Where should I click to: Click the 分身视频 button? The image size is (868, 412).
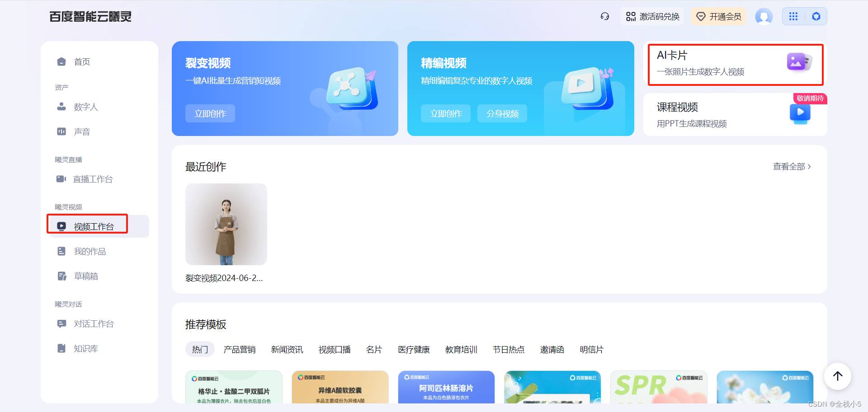click(x=502, y=113)
